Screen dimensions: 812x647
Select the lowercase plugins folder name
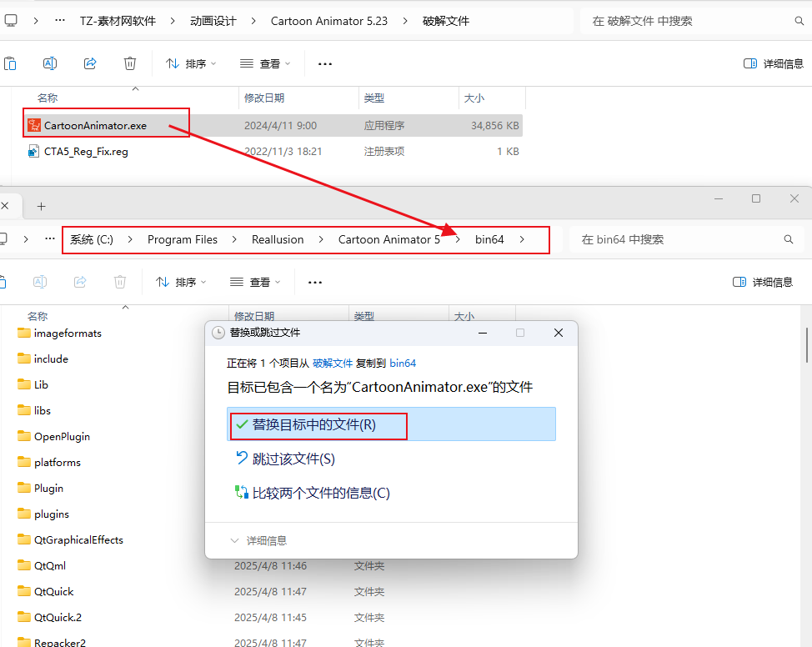point(52,514)
